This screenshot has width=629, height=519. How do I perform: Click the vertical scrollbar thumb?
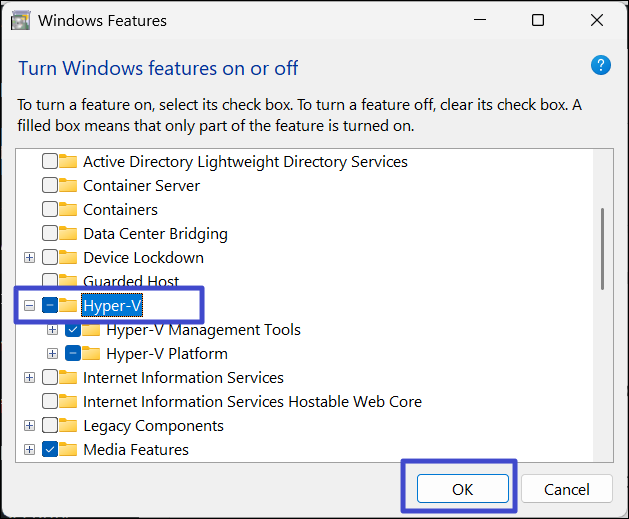pos(601,247)
